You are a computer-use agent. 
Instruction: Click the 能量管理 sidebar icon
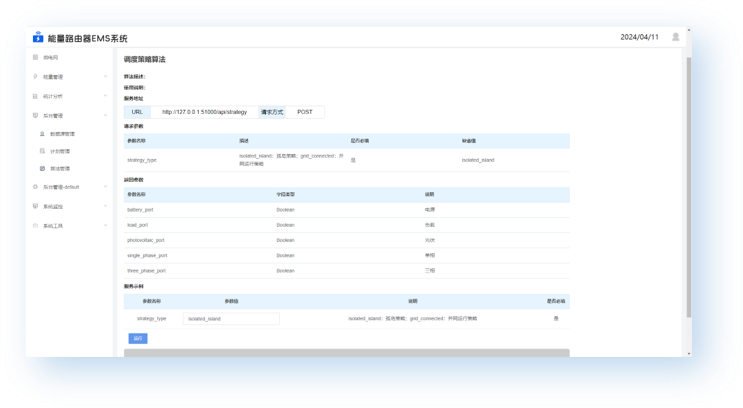coord(35,76)
